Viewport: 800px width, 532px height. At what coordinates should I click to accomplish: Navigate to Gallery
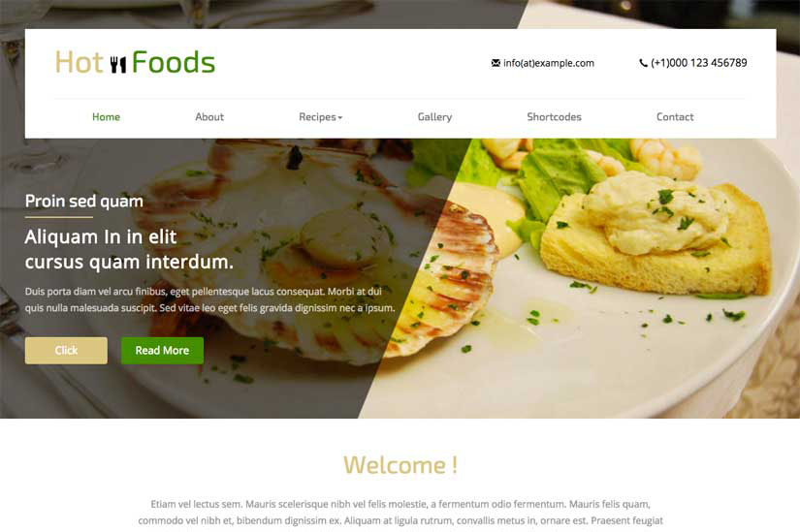coord(434,117)
